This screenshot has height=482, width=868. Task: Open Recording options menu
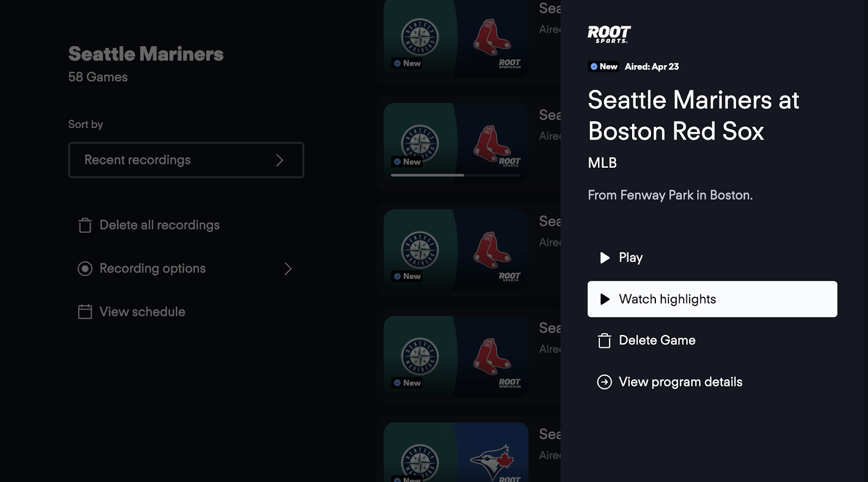tap(186, 269)
